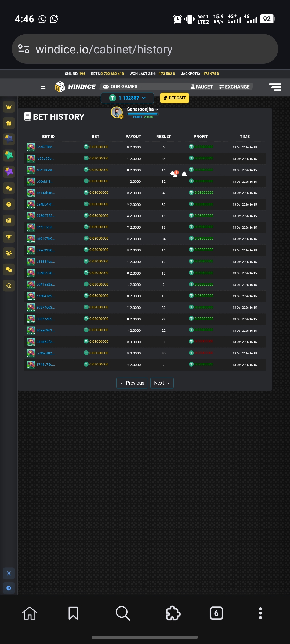
Task: Click the Windice dice logo
Action: [75, 87]
